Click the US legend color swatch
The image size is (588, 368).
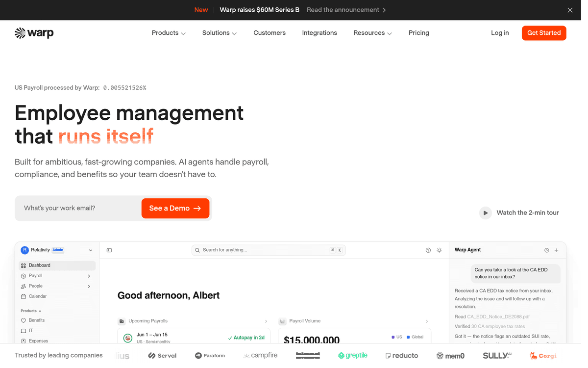coord(393,337)
